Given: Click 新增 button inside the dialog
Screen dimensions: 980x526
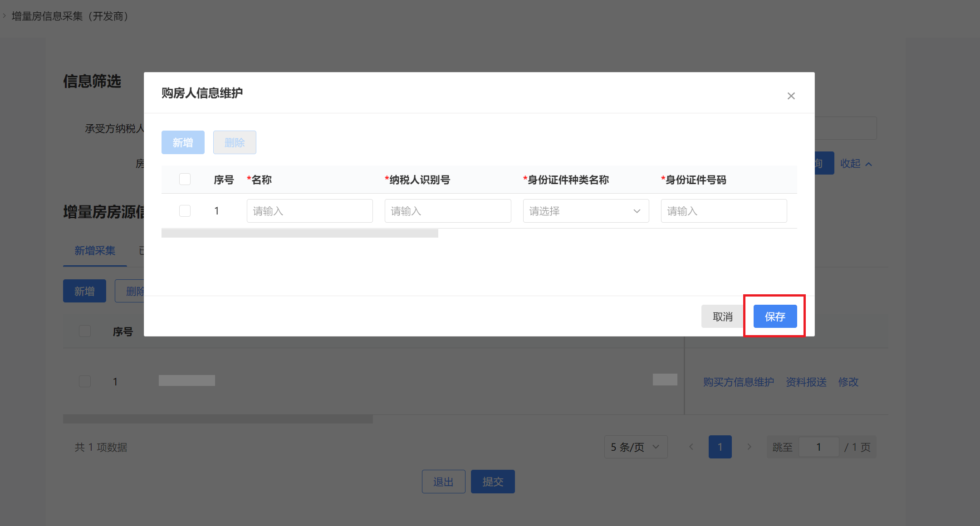Looking at the screenshot, I should click(x=183, y=143).
